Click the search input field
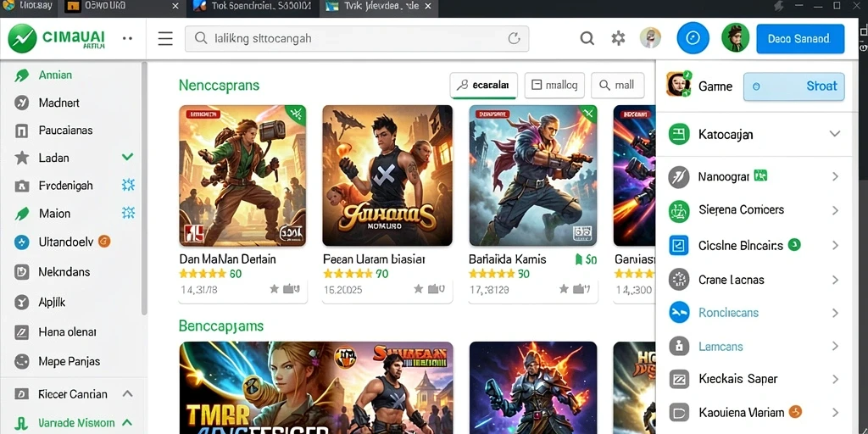 click(357, 39)
